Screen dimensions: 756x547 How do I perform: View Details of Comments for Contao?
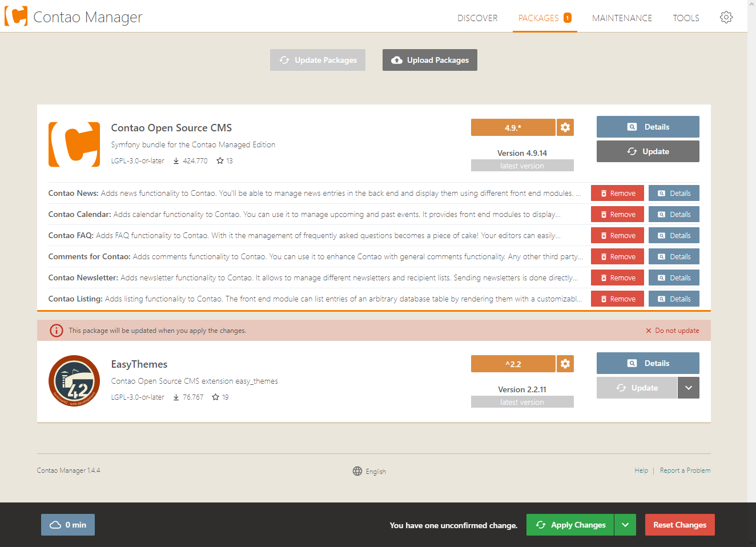(x=674, y=256)
